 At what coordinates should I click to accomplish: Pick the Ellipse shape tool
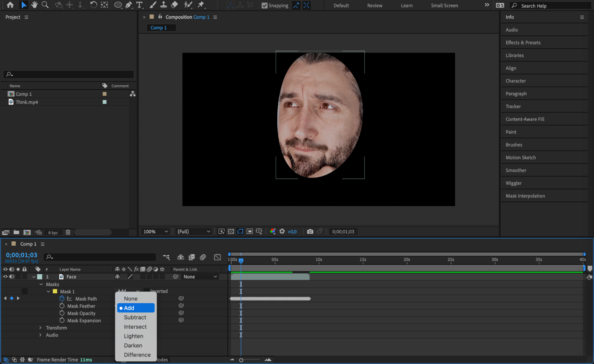coord(118,5)
